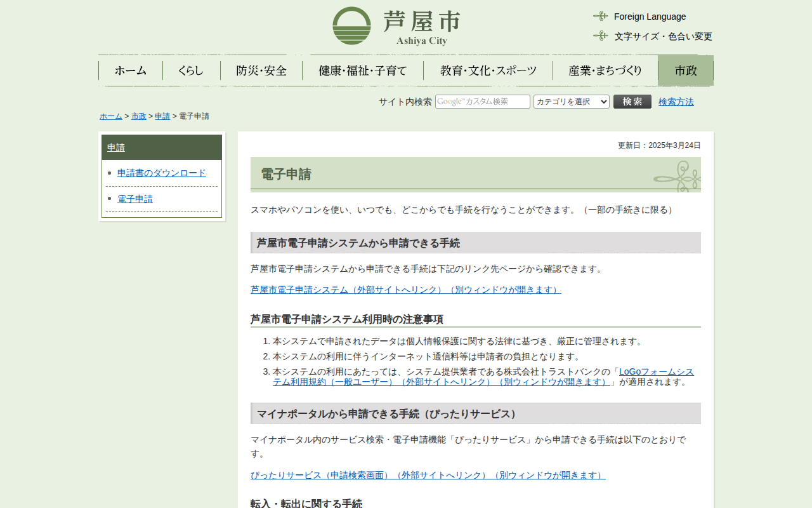The height and width of the screenshot is (508, 812).
Task: Open the Foreign Language link
Action: click(650, 17)
